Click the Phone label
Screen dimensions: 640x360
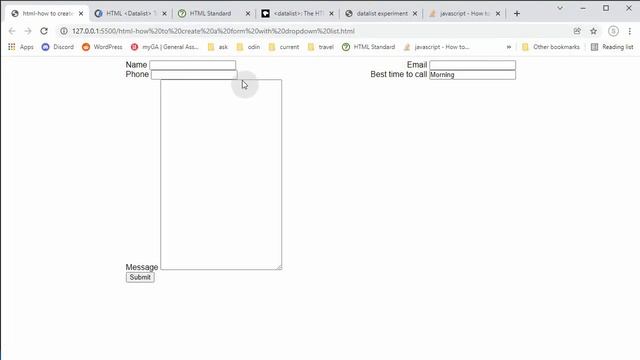pos(137,74)
